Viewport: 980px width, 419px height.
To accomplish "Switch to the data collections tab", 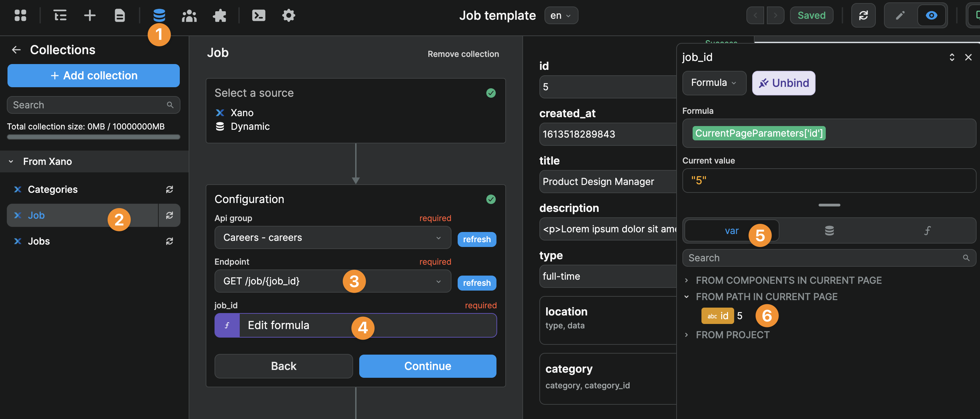I will click(x=829, y=231).
